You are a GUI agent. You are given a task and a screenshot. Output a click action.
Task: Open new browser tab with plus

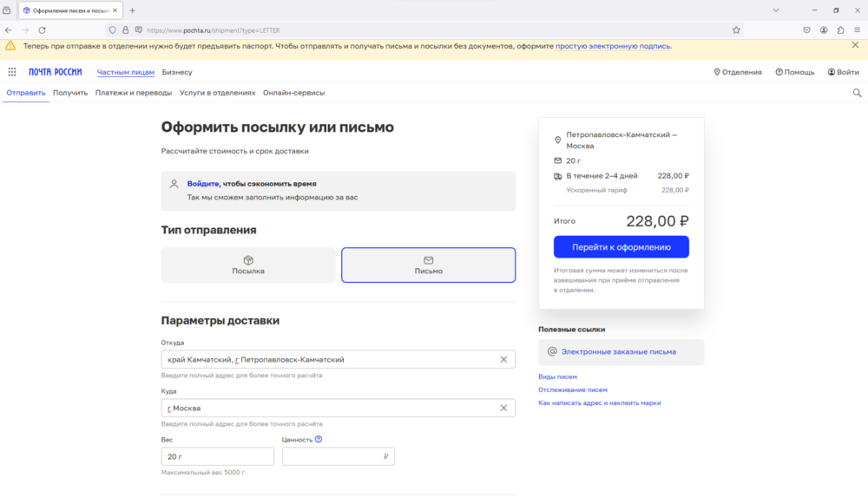click(133, 10)
